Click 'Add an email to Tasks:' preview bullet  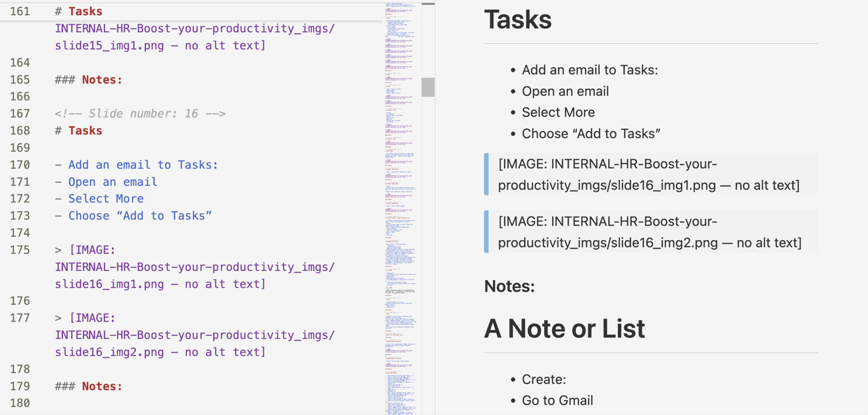point(590,70)
